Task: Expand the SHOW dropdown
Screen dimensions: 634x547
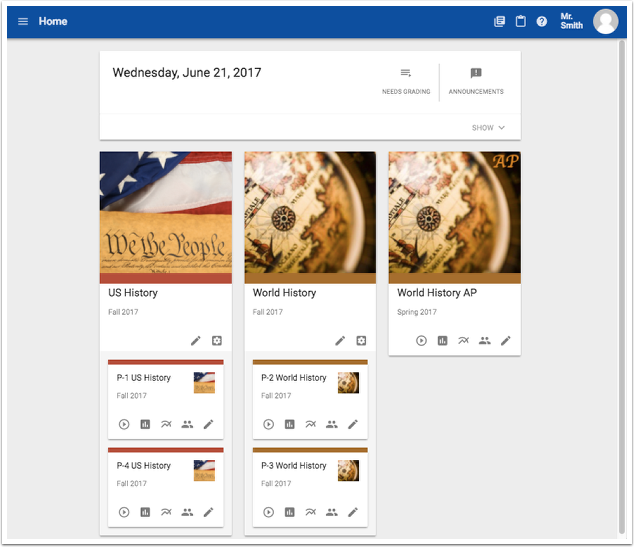Action: click(x=489, y=128)
